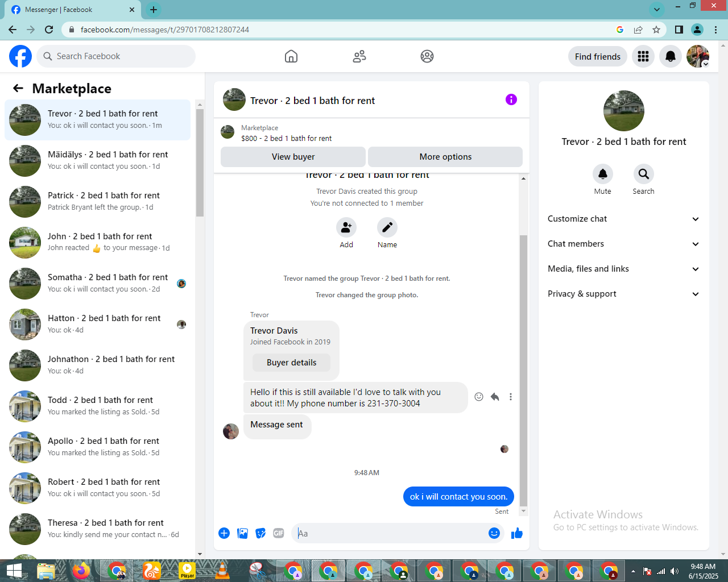728x582 pixels.
Task: Reply to Trevor's message with arrow icon
Action: [x=495, y=397]
